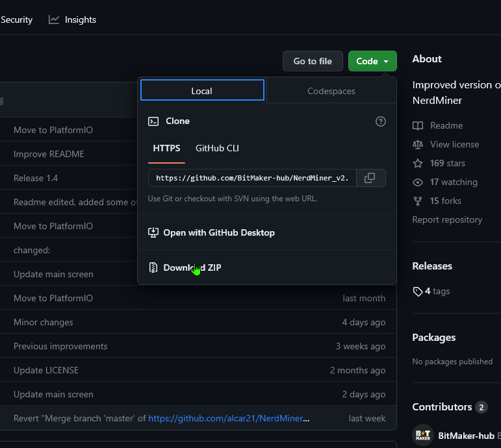Click the clone help question mark icon
The height and width of the screenshot is (448, 501).
point(381,121)
